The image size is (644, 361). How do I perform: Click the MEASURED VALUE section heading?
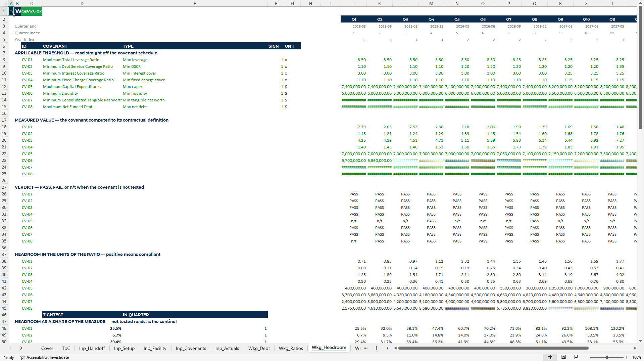(x=92, y=120)
